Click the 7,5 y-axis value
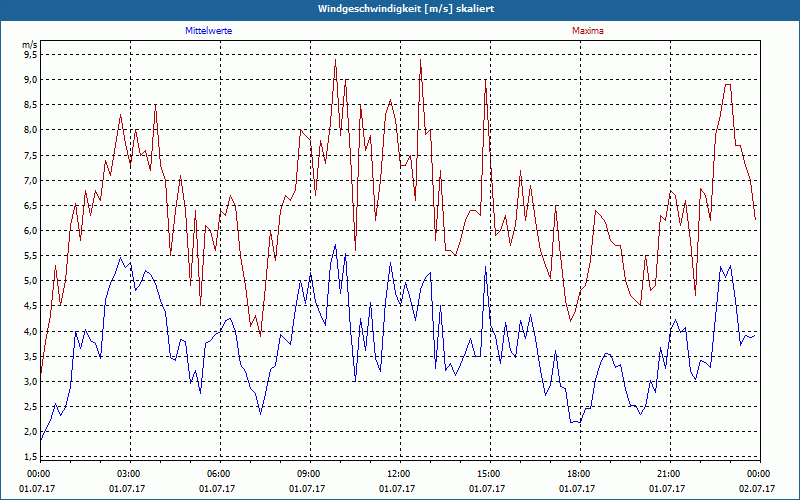Screen dimensions: 800x500 coord(30,155)
